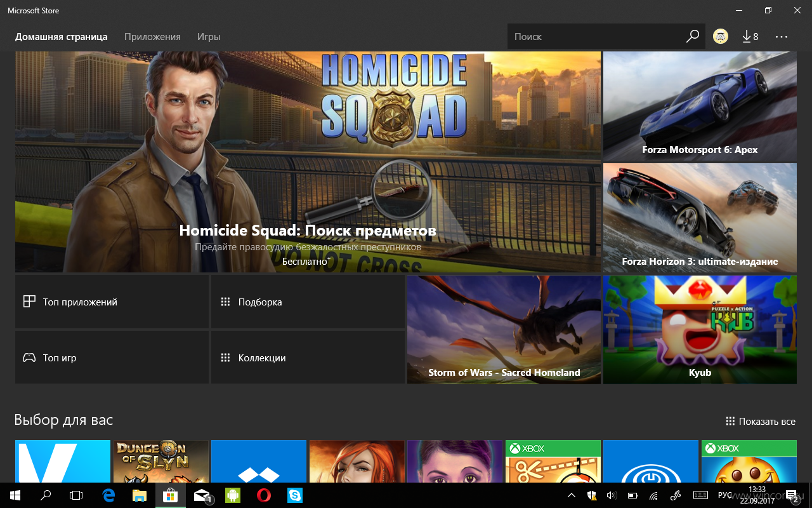Open the Xbox smiley-face game thumbnail
The image size is (812, 508).
click(x=749, y=461)
